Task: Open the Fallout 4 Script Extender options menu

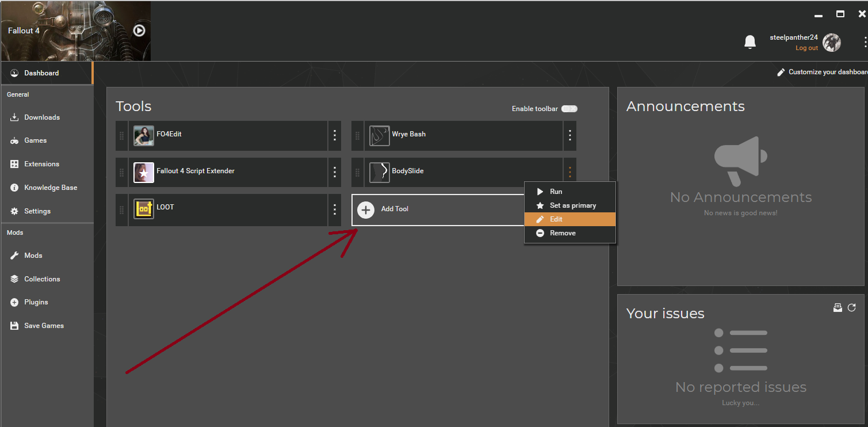Action: (x=335, y=172)
